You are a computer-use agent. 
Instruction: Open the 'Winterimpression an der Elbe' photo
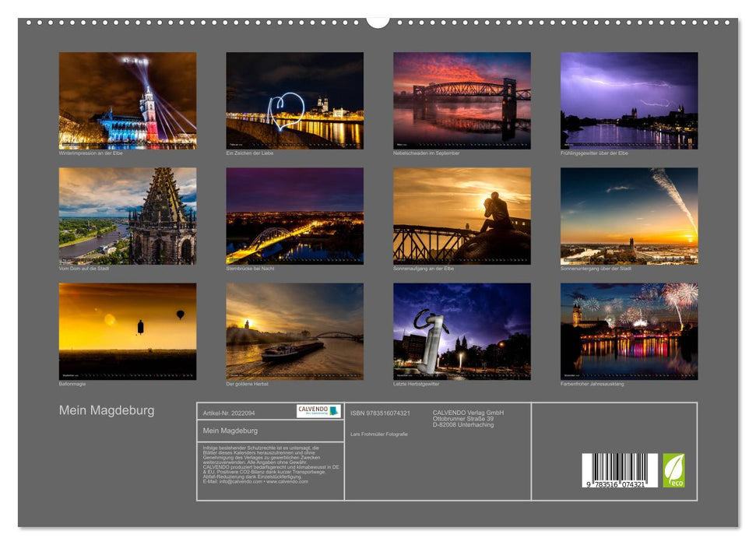tap(126, 101)
